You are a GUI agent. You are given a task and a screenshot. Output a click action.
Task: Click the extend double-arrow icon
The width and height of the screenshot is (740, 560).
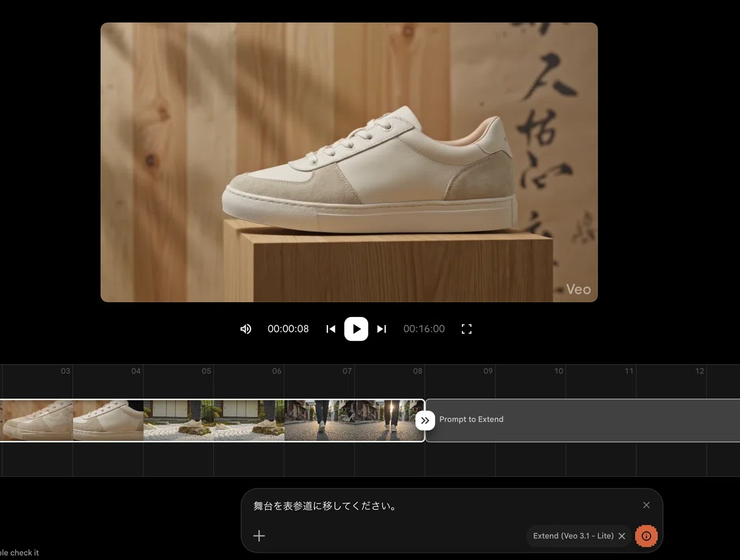[425, 420]
